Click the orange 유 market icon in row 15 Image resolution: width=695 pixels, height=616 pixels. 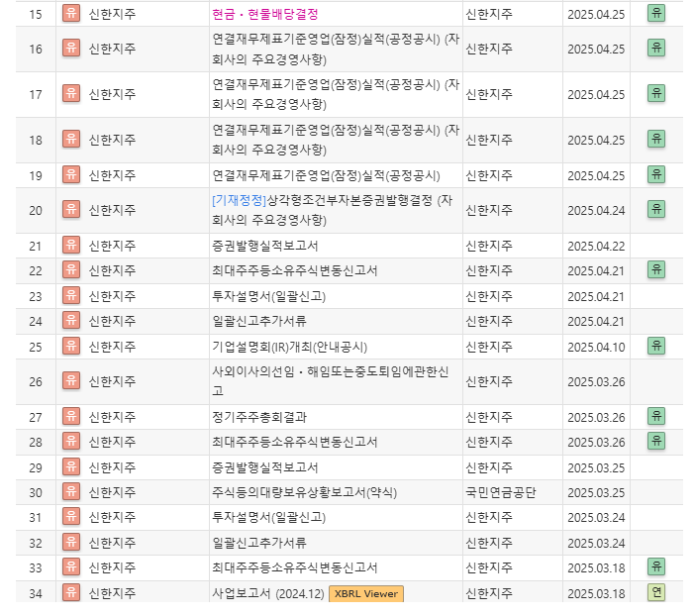pos(71,13)
